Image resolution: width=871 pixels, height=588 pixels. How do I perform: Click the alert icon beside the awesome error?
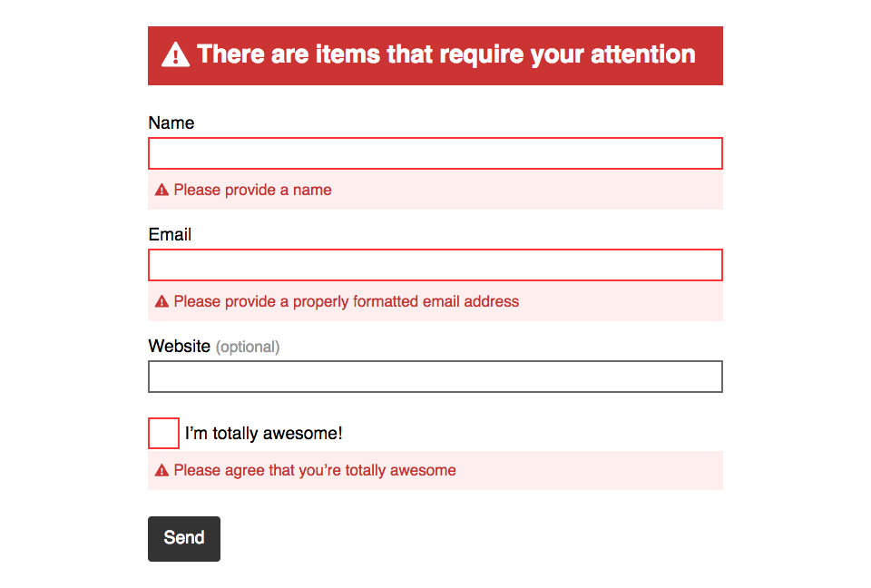click(161, 470)
